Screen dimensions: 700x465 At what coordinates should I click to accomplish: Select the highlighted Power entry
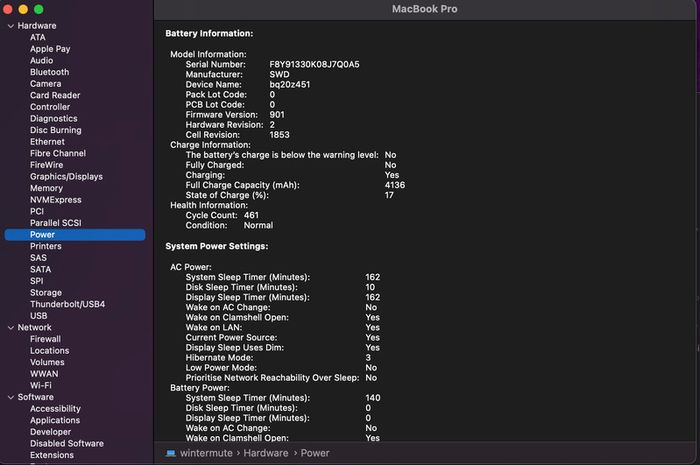(x=75, y=235)
